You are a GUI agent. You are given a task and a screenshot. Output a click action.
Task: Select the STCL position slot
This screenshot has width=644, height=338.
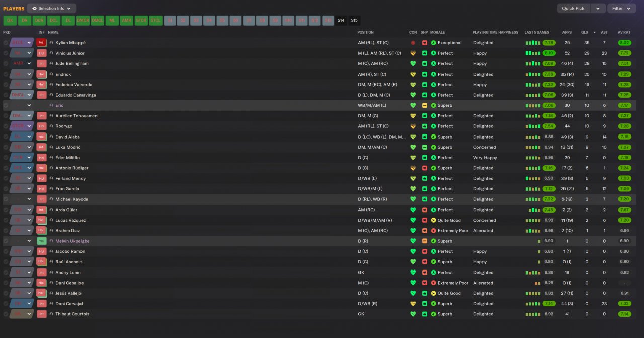155,21
